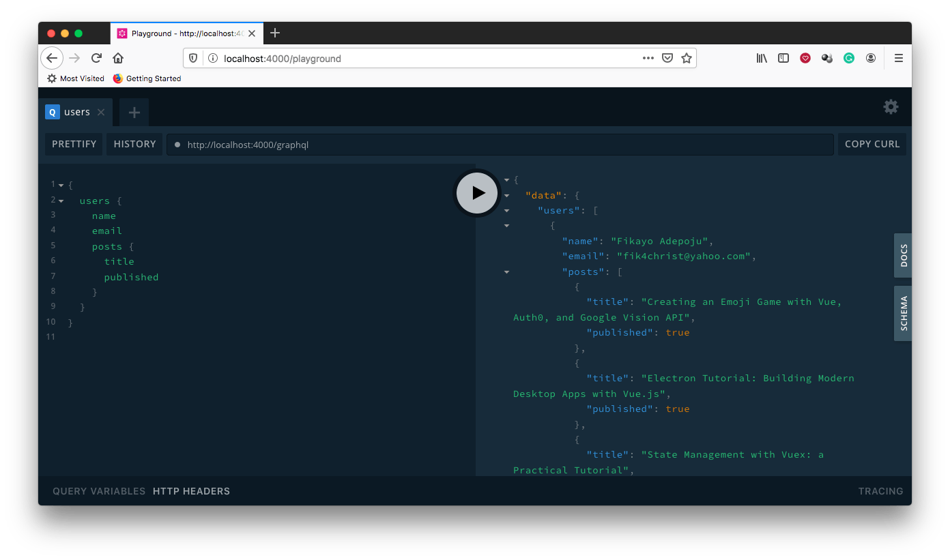Execute the query with the play button

click(x=476, y=193)
